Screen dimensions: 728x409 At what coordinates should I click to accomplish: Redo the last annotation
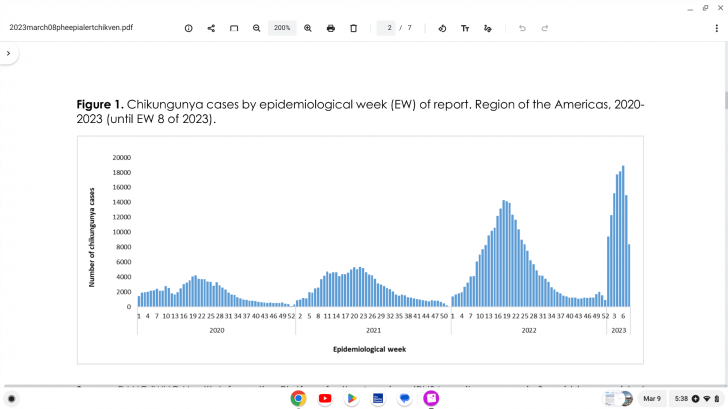tap(545, 28)
